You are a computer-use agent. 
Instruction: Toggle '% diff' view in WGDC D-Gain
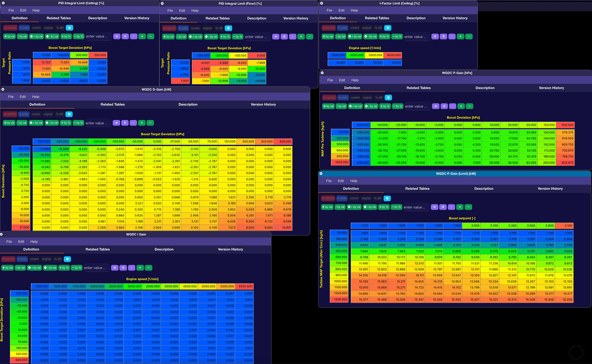point(60,114)
